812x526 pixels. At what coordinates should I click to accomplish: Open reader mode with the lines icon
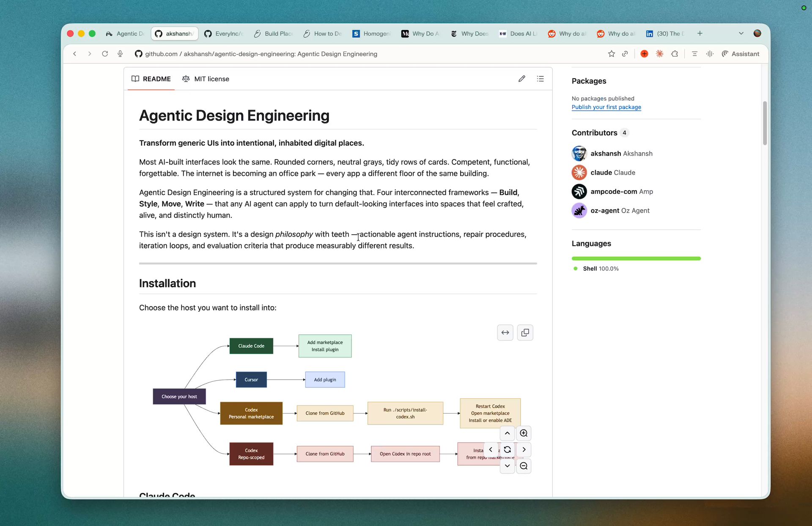tap(694, 54)
